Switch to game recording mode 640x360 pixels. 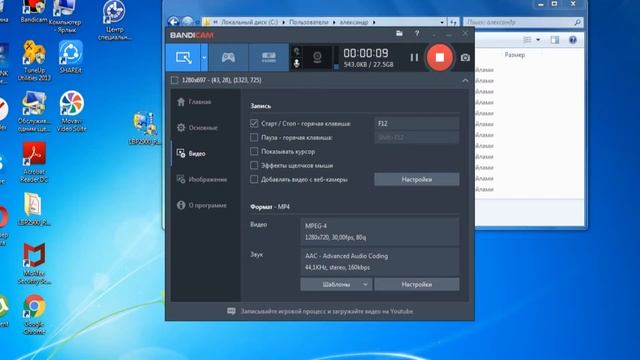click(228, 58)
